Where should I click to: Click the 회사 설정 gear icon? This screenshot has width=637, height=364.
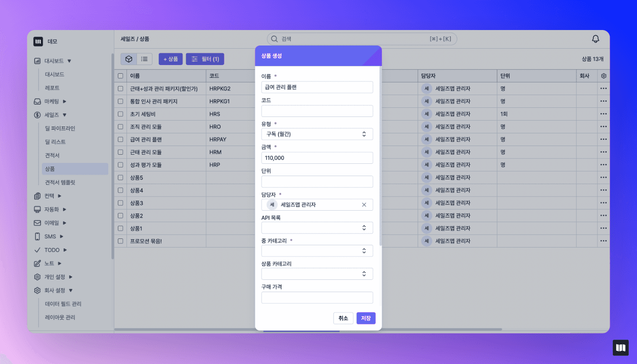[x=37, y=290]
